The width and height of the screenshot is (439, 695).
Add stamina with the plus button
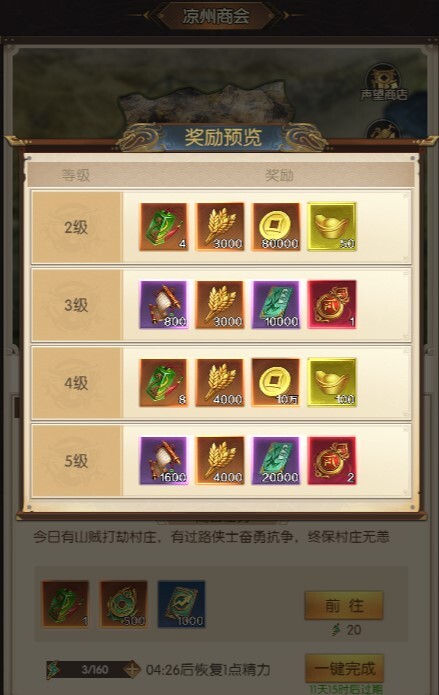(x=132, y=669)
